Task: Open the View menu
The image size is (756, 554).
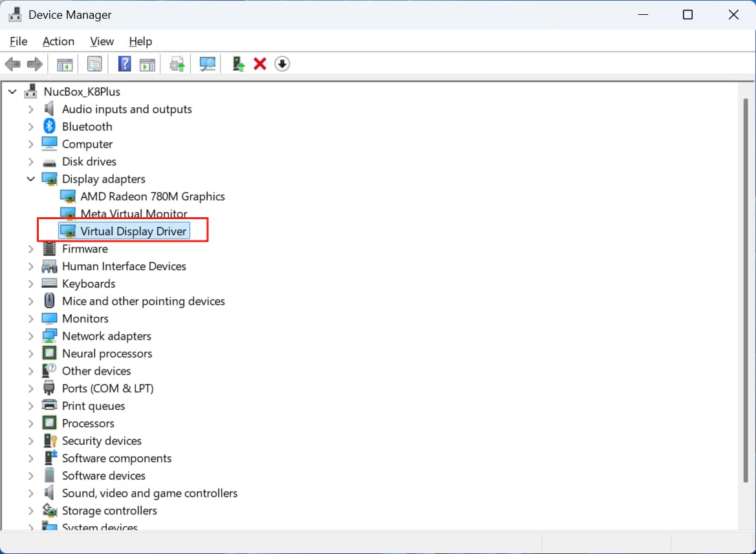Action: (x=102, y=41)
